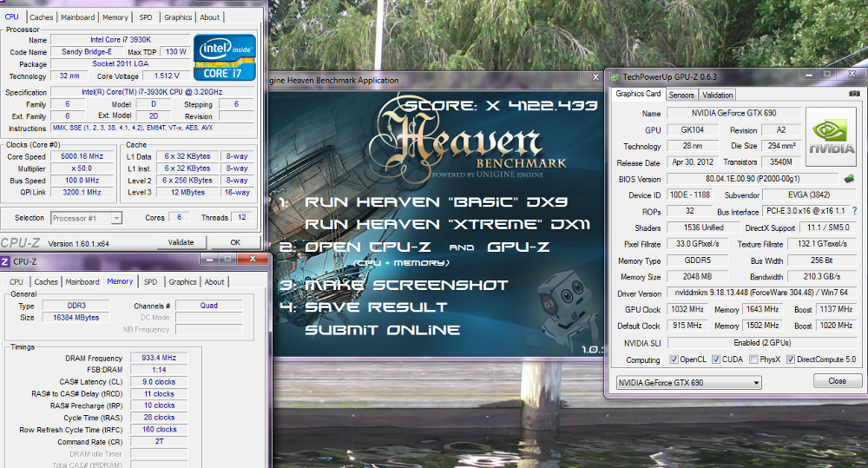Click the GPU Clock value 1032 MHz
The image size is (868, 468).
[x=687, y=309]
